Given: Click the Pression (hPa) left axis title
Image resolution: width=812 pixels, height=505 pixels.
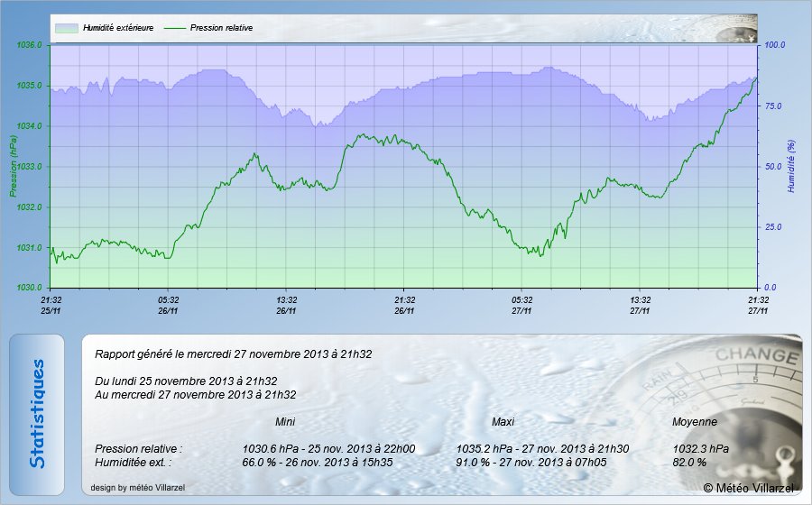Looking at the screenshot, I should [13, 166].
